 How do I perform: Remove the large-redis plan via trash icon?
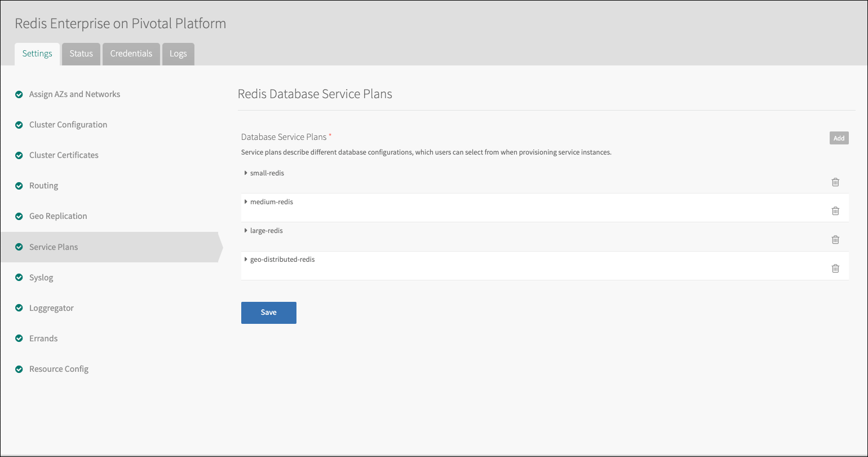(x=835, y=239)
